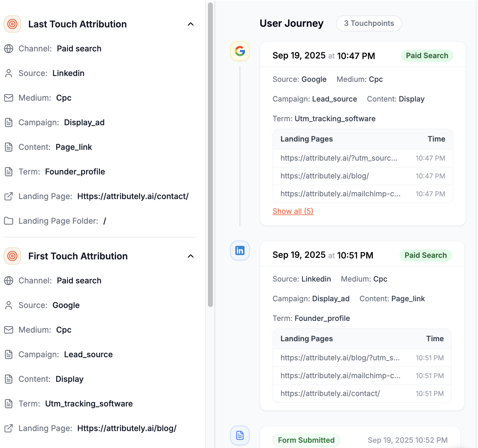Collapse the First Touch Attribution section
The image size is (478, 448).
tap(191, 256)
